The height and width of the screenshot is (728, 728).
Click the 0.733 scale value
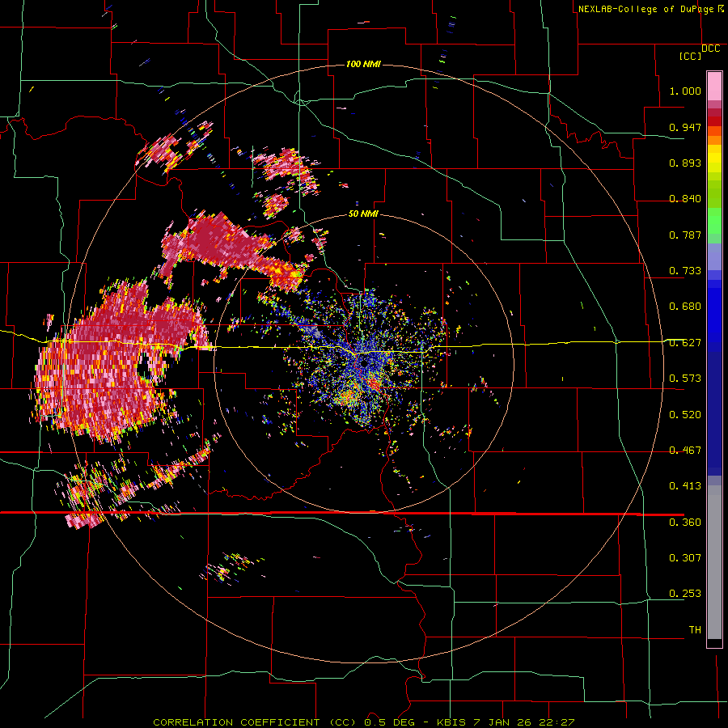click(x=685, y=271)
